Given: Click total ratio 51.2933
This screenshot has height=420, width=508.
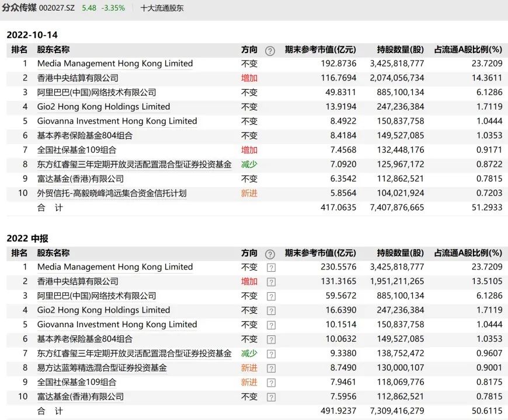Looking at the screenshot, I should 487,208.
